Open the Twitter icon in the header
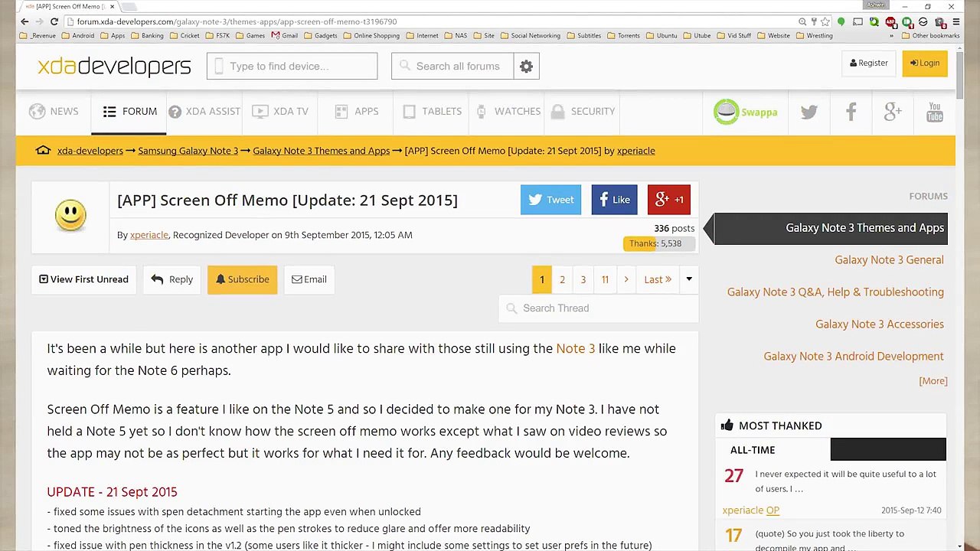The height and width of the screenshot is (551, 980). coord(809,112)
